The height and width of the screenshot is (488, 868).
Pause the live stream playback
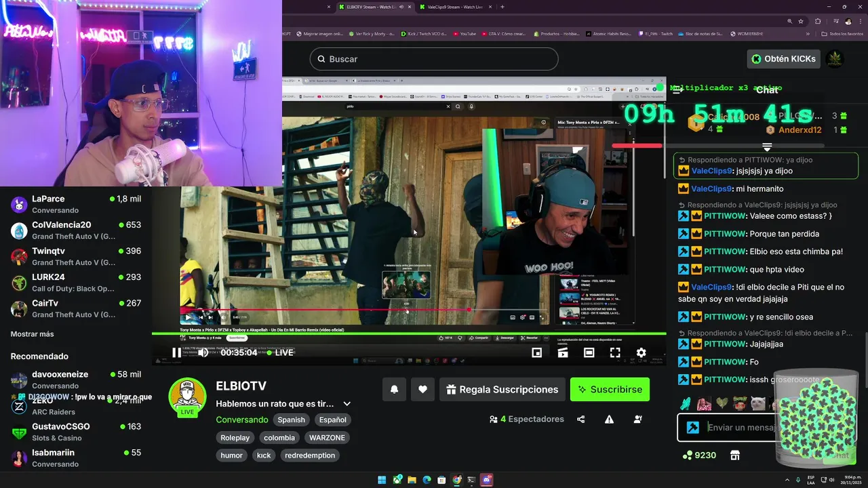pos(176,352)
